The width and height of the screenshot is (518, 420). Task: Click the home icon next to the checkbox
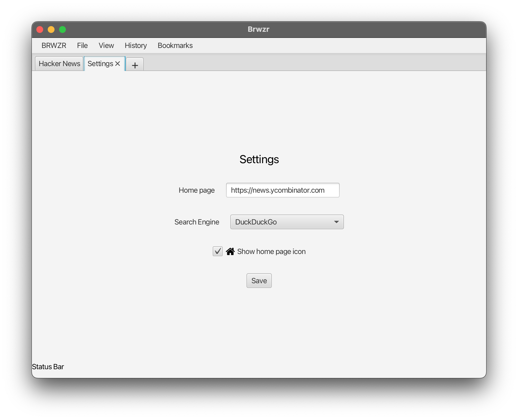231,251
